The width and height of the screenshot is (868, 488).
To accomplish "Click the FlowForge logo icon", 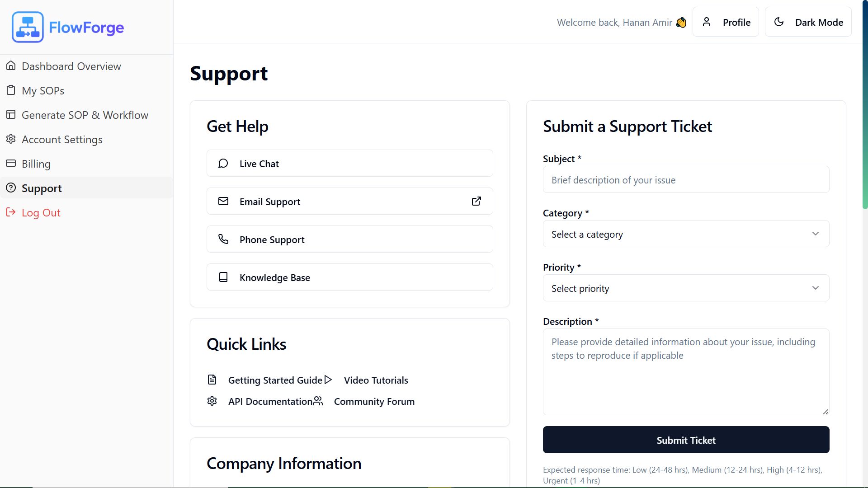I will point(28,27).
